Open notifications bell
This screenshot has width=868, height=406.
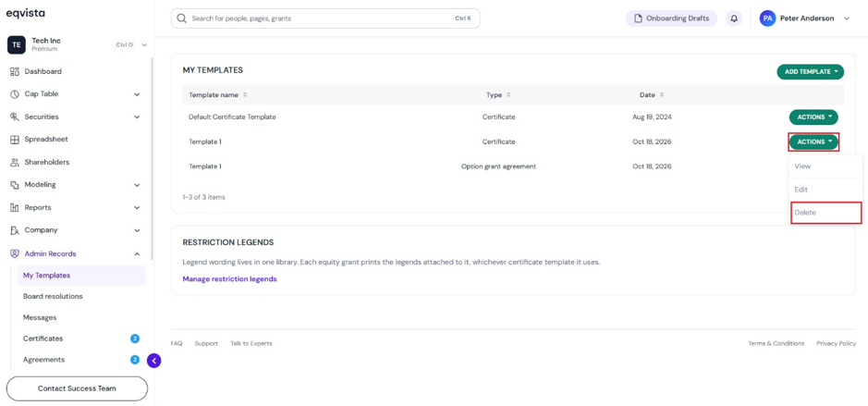point(734,18)
